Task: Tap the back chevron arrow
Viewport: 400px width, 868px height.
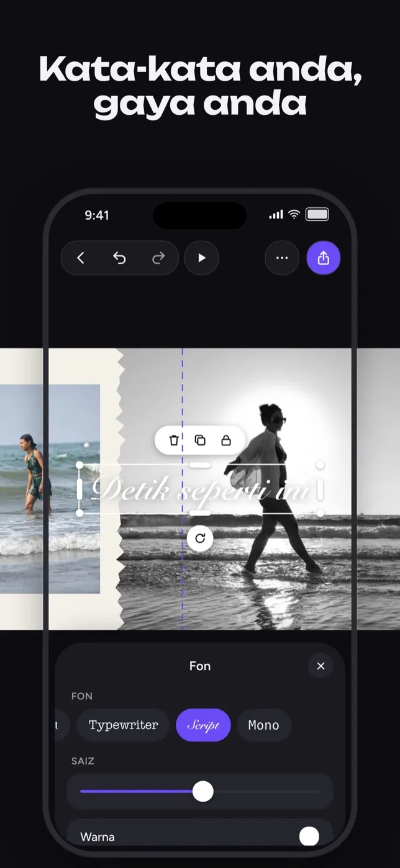Action: (x=80, y=258)
